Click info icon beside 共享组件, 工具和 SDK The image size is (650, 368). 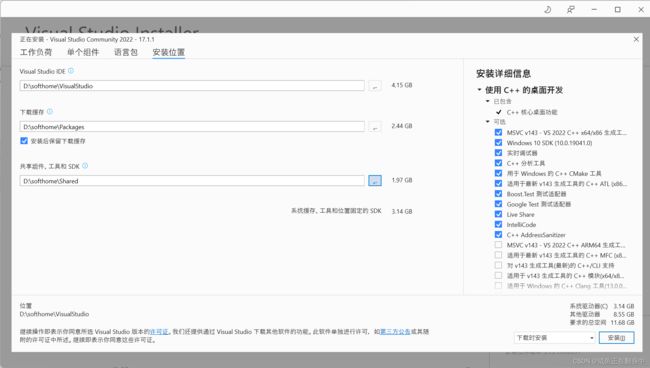coord(85,166)
